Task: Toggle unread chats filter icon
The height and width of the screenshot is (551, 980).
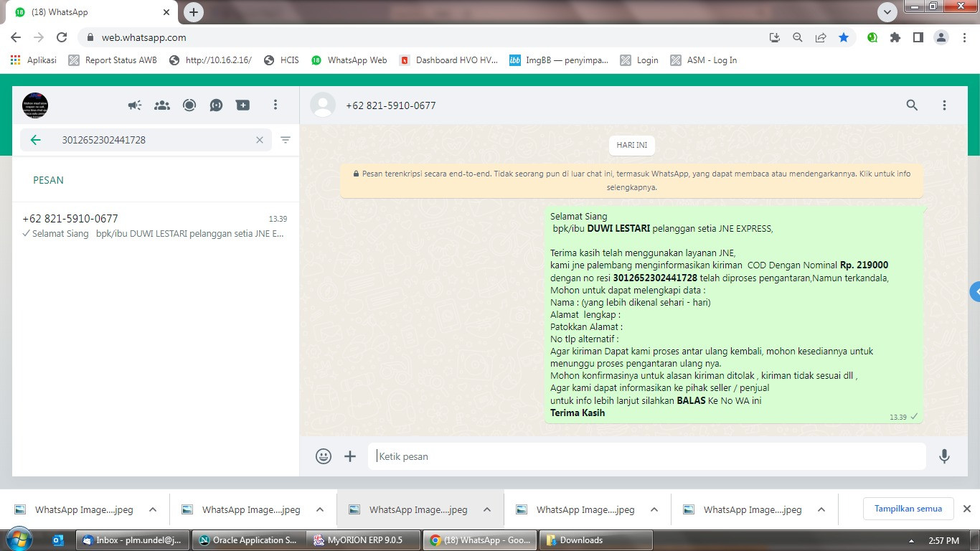Action: pyautogui.click(x=286, y=140)
